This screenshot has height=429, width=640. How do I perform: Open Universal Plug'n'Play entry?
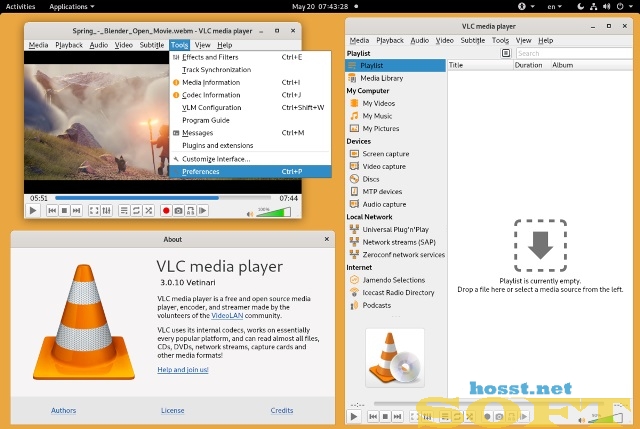396,229
